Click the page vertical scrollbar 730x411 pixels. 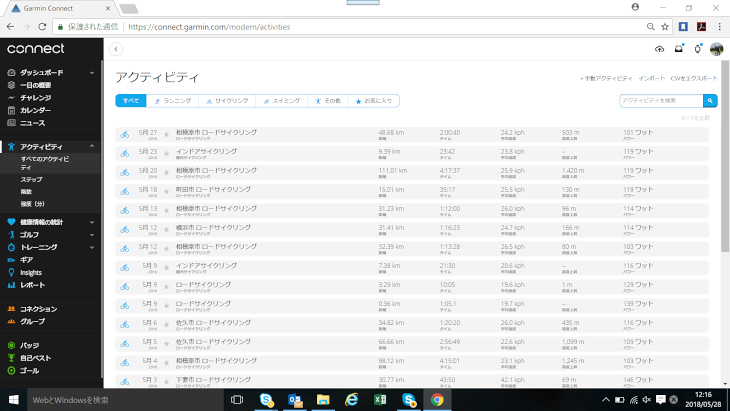pyautogui.click(x=725, y=156)
